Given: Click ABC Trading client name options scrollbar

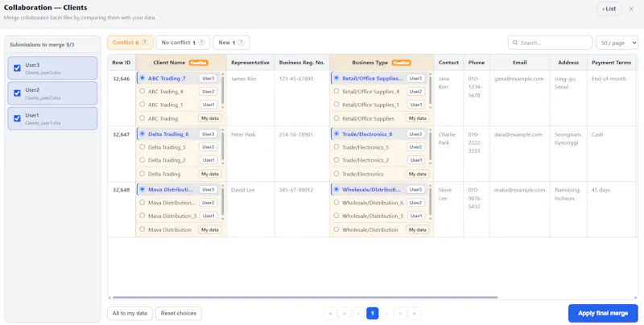Looking at the screenshot, I should (x=223, y=89).
